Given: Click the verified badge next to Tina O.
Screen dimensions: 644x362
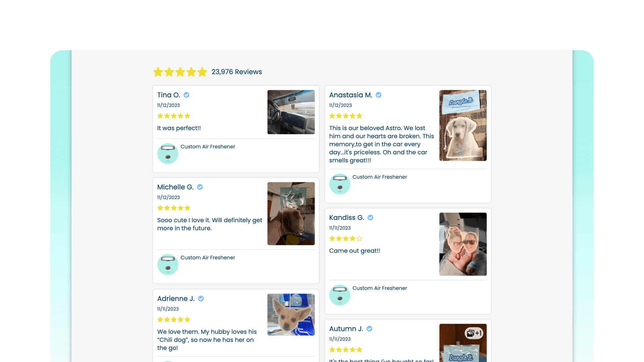Looking at the screenshot, I should click(x=186, y=95).
